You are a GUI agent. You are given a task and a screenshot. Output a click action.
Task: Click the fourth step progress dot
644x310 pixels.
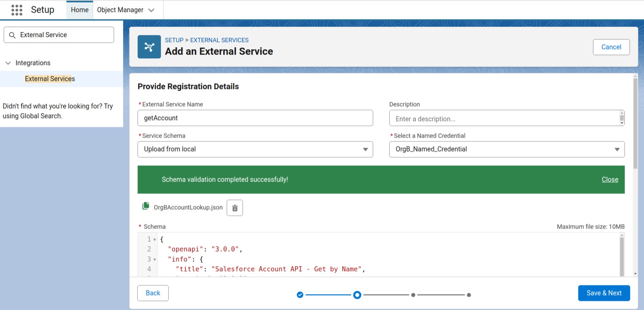(469, 295)
